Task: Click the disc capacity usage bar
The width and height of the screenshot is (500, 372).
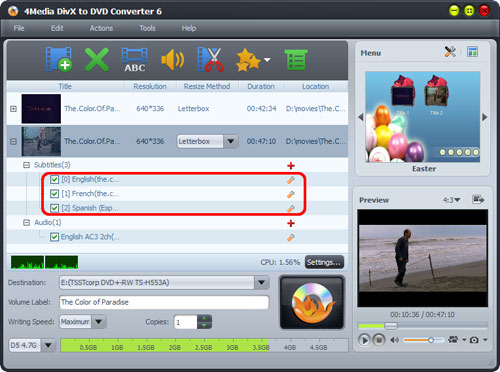Action: [204, 345]
